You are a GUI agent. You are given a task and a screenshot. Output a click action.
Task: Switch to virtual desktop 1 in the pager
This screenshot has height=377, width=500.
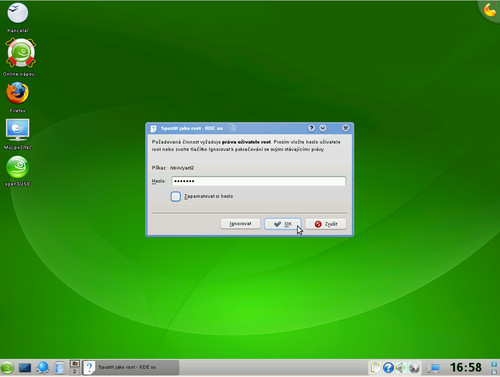click(75, 363)
